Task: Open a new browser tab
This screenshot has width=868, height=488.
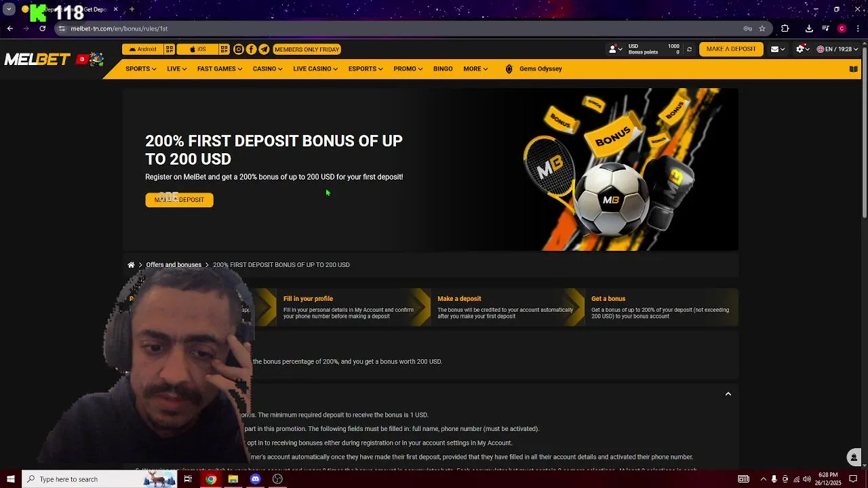Action: pyautogui.click(x=132, y=9)
